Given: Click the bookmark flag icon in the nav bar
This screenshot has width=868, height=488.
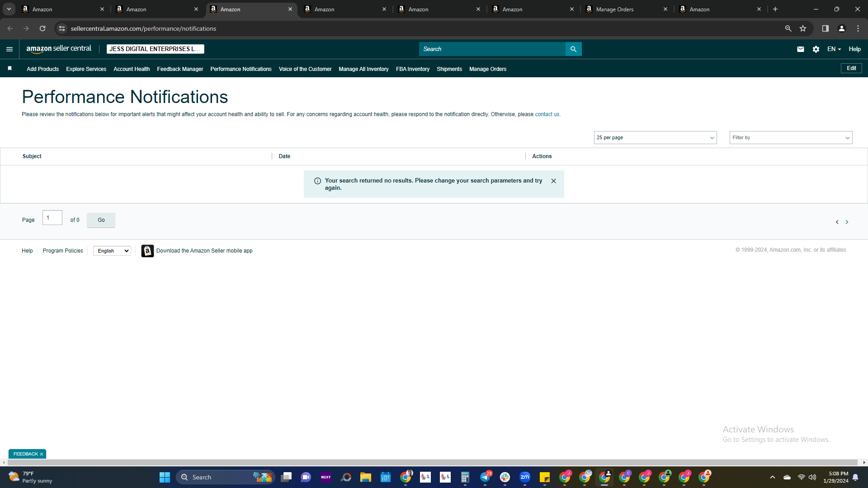Looking at the screenshot, I should tap(9, 69).
